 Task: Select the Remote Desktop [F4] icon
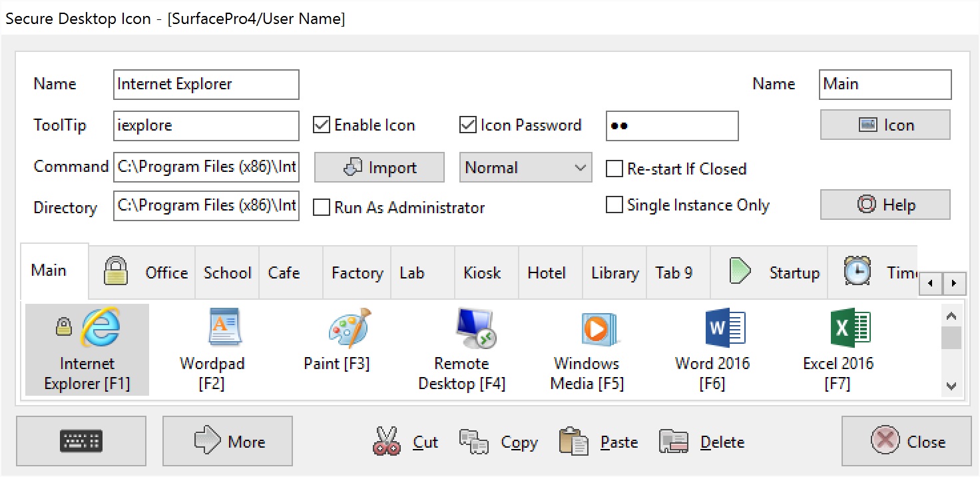pos(475,329)
